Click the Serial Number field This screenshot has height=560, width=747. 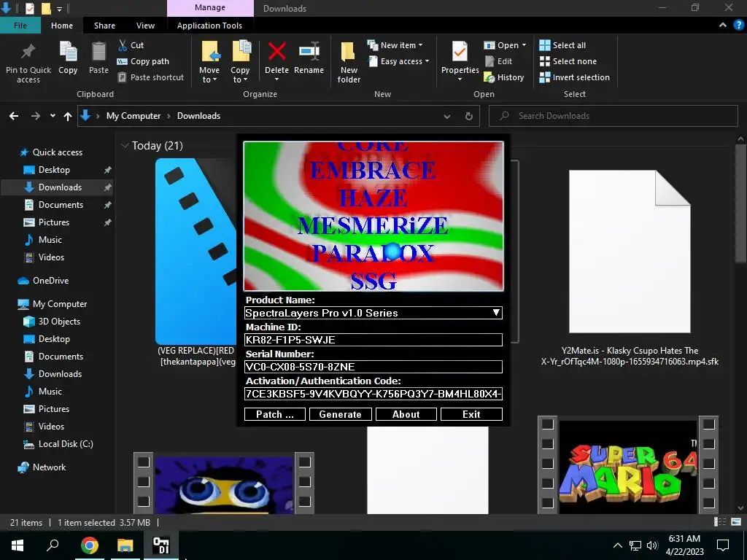(x=373, y=367)
